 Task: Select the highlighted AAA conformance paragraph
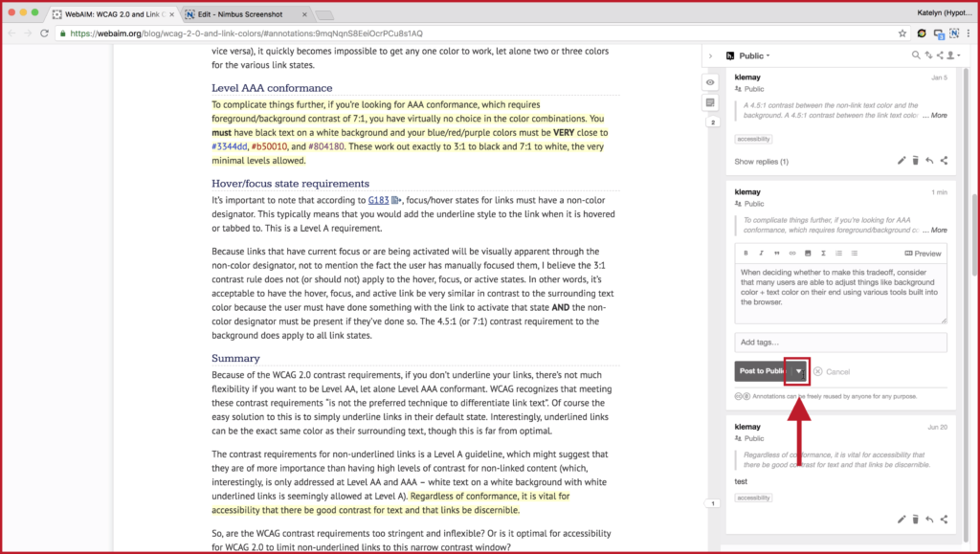point(410,132)
